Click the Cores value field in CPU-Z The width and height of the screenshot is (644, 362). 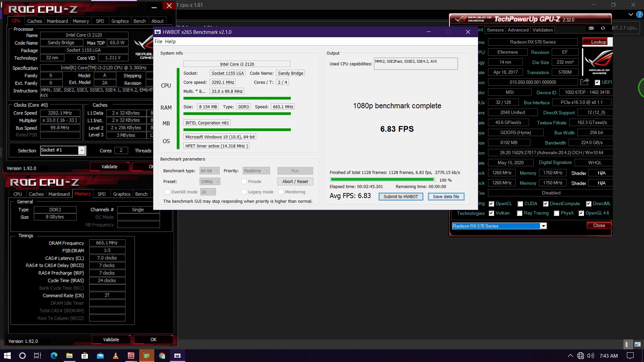click(121, 150)
